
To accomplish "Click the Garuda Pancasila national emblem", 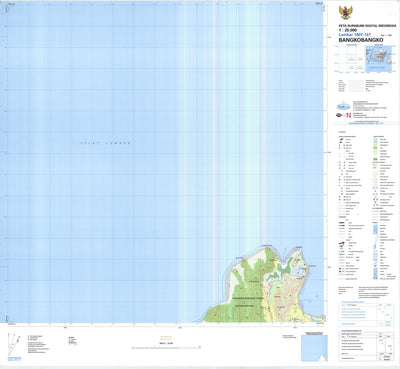I will 346,12.
